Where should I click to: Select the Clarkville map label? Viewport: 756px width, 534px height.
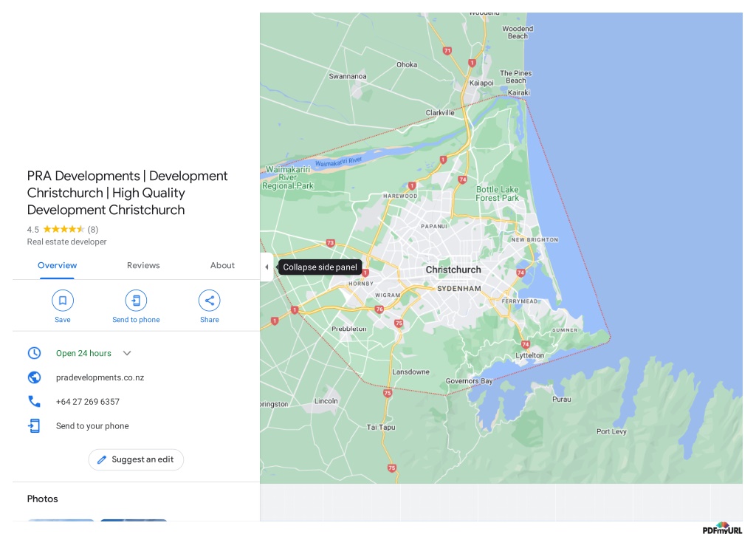coord(440,113)
